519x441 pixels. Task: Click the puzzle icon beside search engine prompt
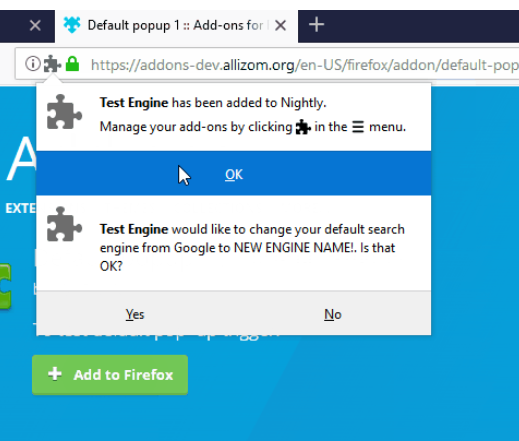click(x=64, y=224)
